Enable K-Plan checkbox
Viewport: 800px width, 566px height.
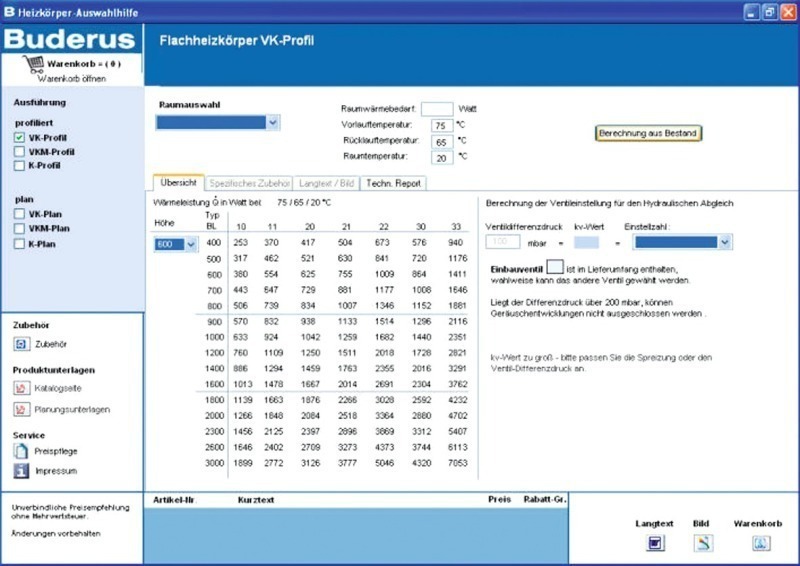point(19,244)
